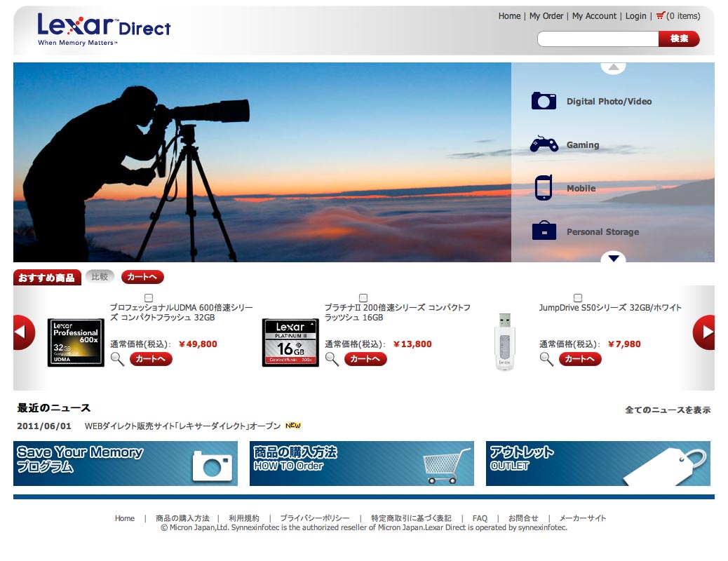Click footer FAQ link
Viewport: 728px width, 561px height.
(x=480, y=518)
